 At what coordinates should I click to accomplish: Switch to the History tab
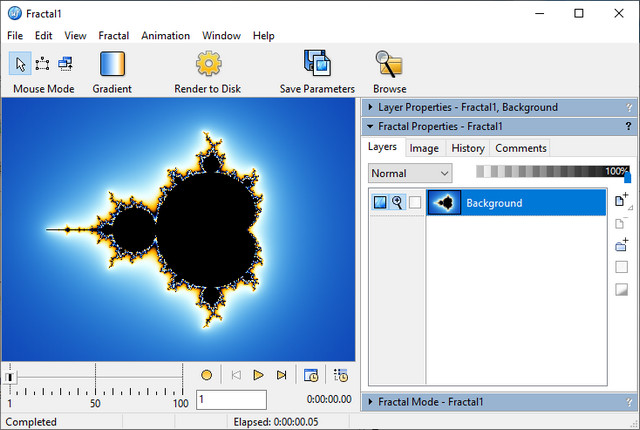467,148
